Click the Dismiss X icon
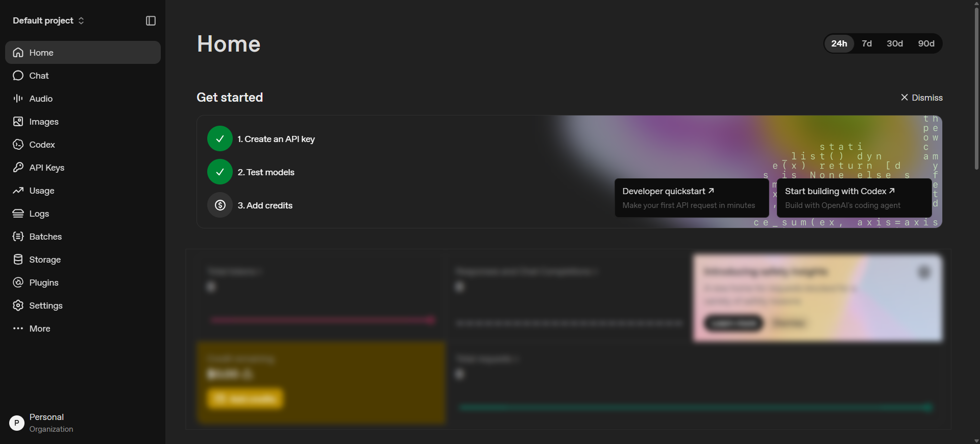The width and height of the screenshot is (980, 444). pos(904,97)
